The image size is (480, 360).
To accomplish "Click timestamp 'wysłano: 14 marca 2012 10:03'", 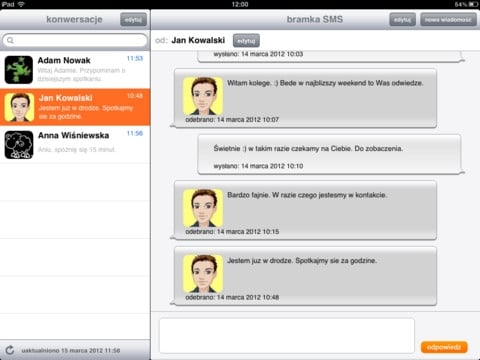I will click(x=258, y=54).
